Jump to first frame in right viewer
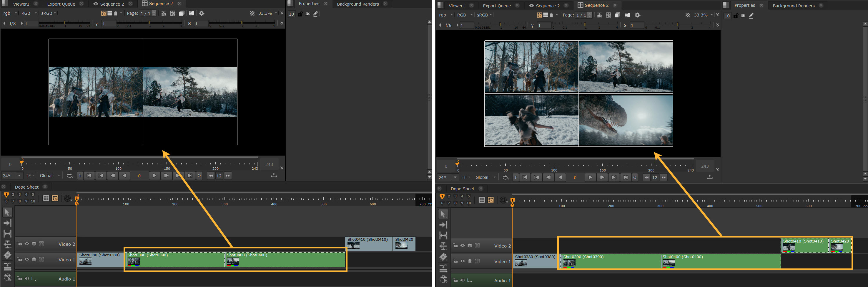This screenshot has height=287, width=868. click(525, 177)
